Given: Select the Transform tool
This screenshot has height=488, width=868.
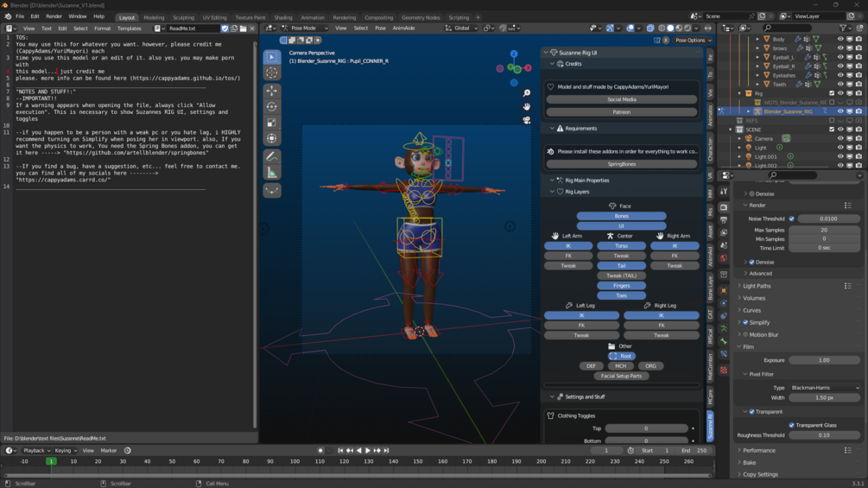Looking at the screenshot, I should pyautogui.click(x=272, y=138).
